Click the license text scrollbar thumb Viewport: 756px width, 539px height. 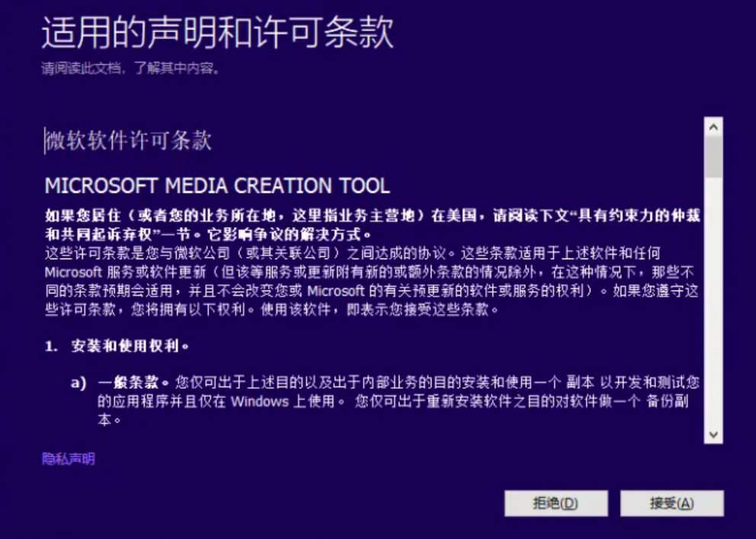(x=713, y=157)
